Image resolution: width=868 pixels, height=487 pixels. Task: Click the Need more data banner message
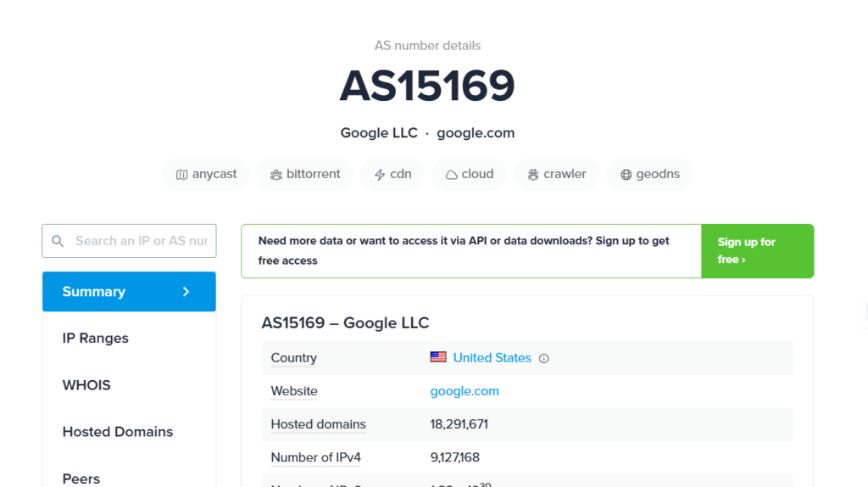tap(464, 251)
